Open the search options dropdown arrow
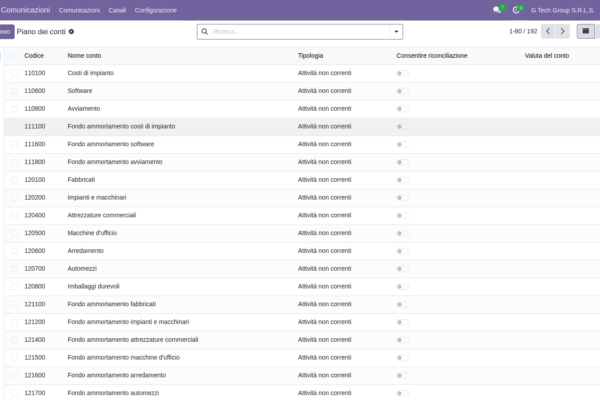The image size is (600, 400). pyautogui.click(x=396, y=32)
